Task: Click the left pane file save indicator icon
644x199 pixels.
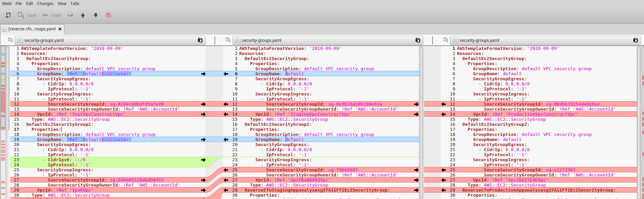Action: pyautogui.click(x=10, y=40)
